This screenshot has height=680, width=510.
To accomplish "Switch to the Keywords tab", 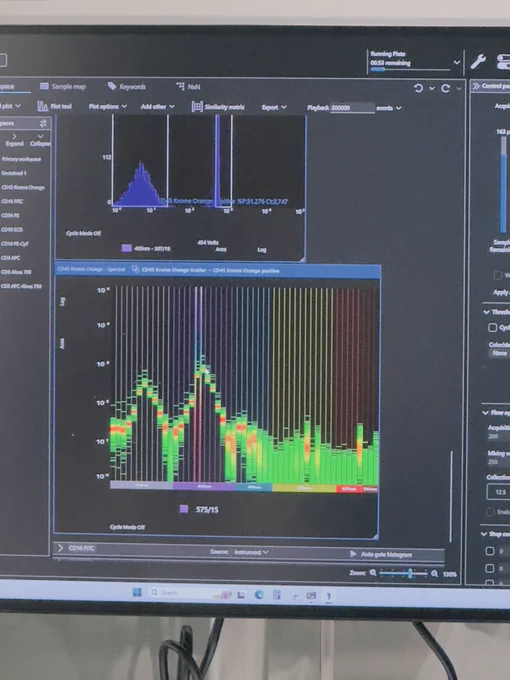I will pos(127,86).
